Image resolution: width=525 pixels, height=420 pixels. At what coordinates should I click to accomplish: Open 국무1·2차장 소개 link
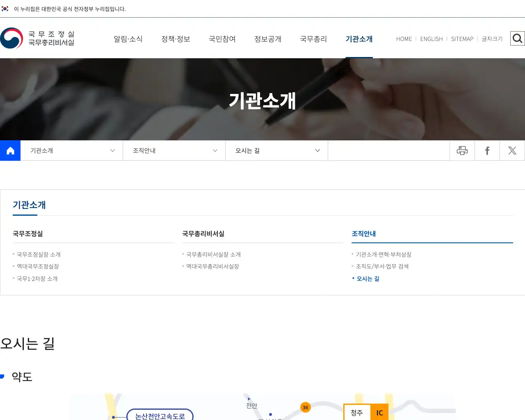[x=37, y=278]
